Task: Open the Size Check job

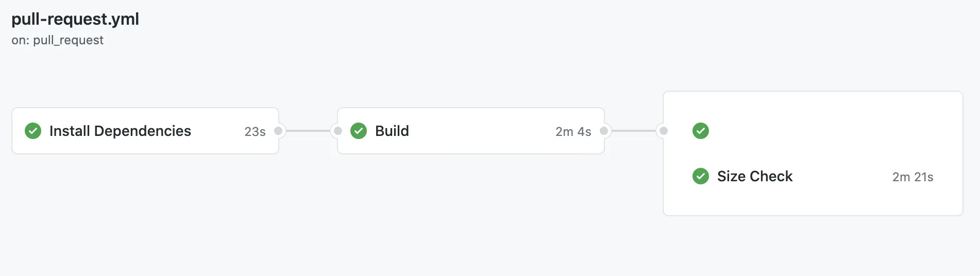Action: (x=755, y=176)
